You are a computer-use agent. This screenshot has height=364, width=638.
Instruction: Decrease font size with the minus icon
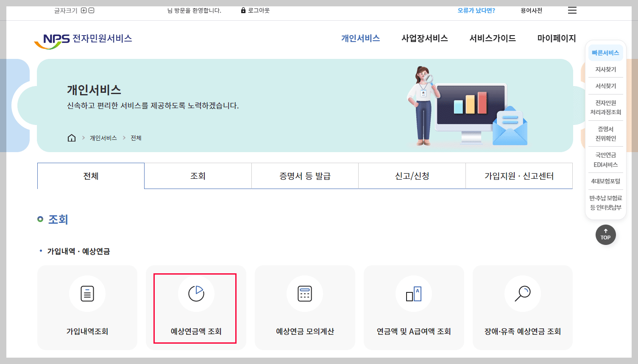pos(92,9)
